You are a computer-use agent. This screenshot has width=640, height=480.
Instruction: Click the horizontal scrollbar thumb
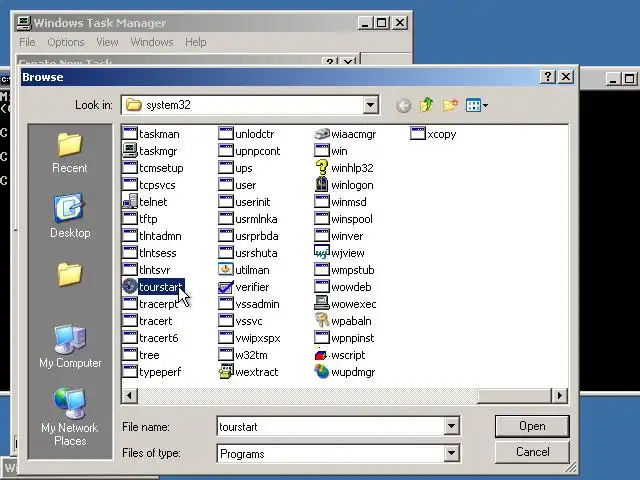(514, 396)
